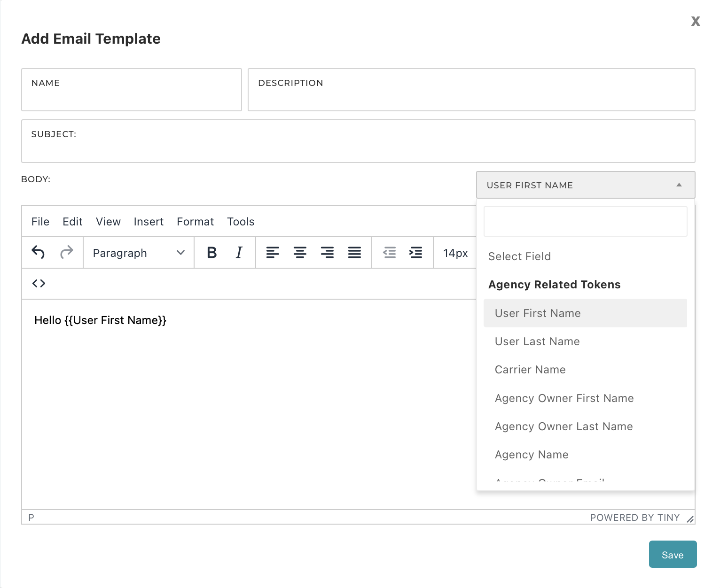The width and height of the screenshot is (720, 588).
Task: Justify the text
Action: coord(354,253)
